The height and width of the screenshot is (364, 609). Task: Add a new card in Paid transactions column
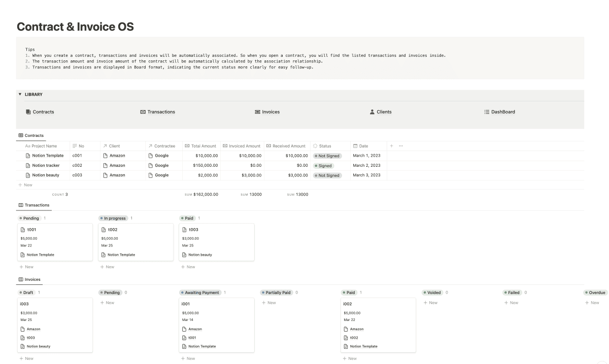pyautogui.click(x=188, y=267)
